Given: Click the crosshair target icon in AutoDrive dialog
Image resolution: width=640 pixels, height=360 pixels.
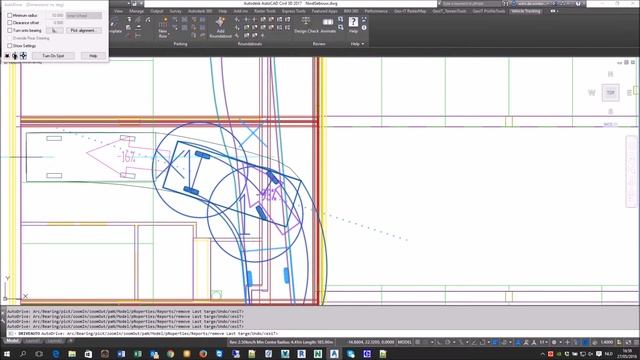Looking at the screenshot, I should [x=23, y=56].
